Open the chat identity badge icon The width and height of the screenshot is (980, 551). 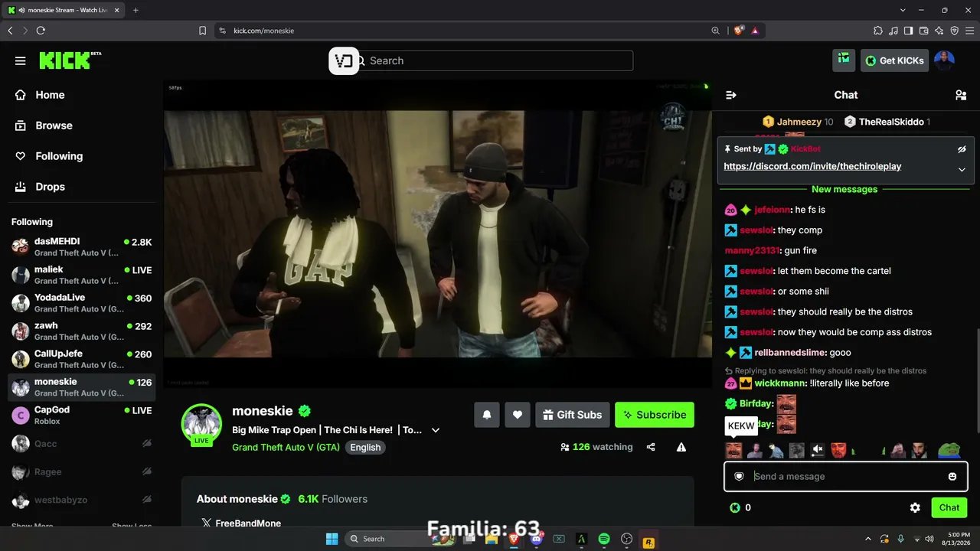pos(739,476)
